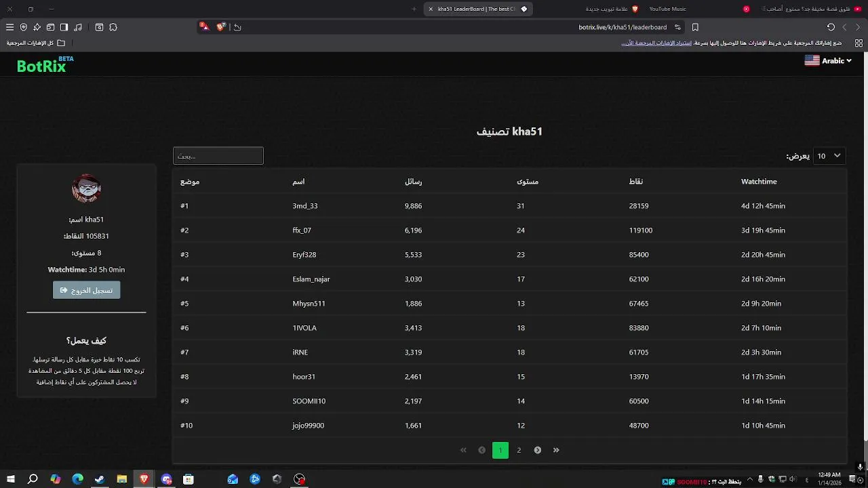Click username Mhysn511
868x488 pixels.
309,304
